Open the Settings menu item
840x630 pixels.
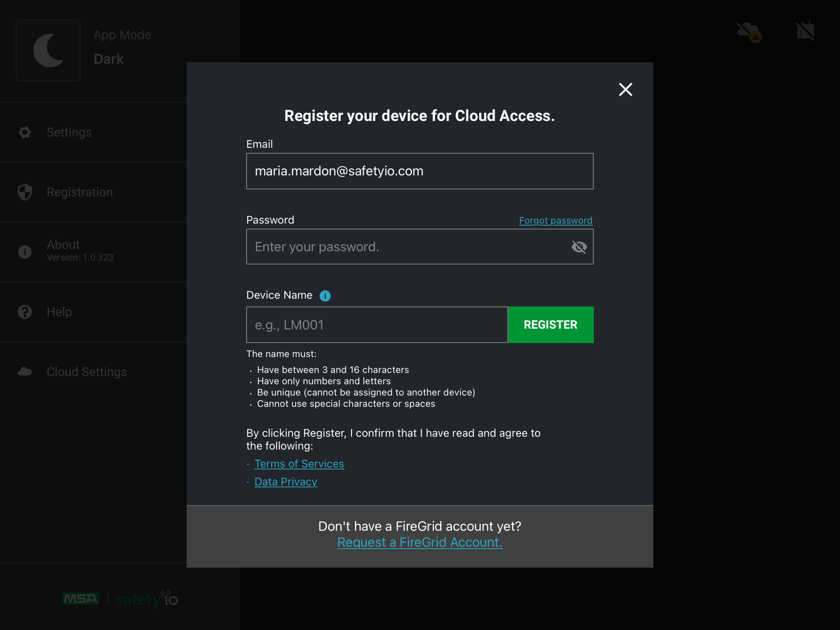pyautogui.click(x=93, y=132)
